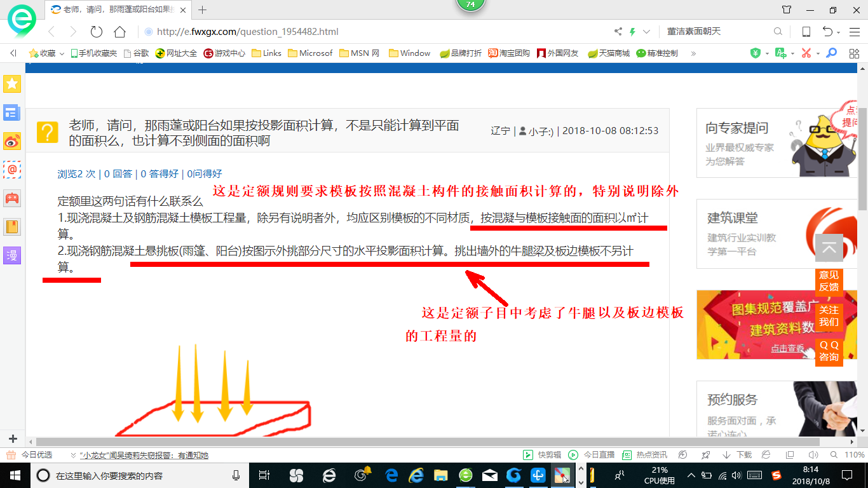Open 网址大全 bookmark
Image resolution: width=868 pixels, height=488 pixels.
(x=176, y=53)
